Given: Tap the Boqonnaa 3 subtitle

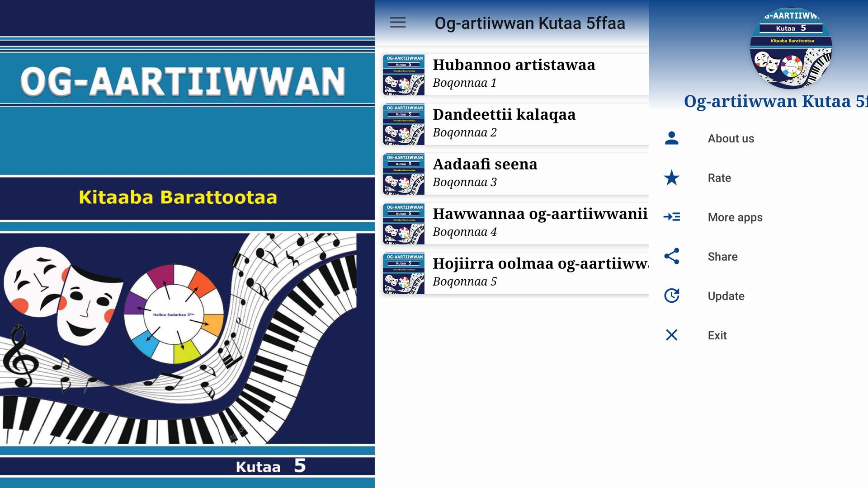Looking at the screenshot, I should pos(465,182).
